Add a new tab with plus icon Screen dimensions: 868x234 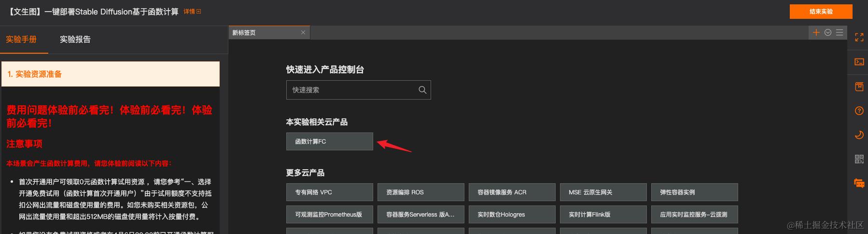(x=816, y=32)
